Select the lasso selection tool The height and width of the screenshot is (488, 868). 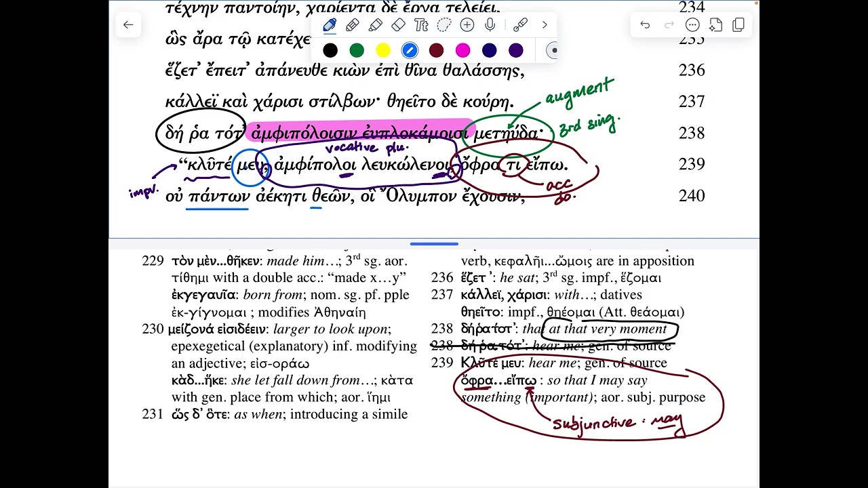coord(444,25)
